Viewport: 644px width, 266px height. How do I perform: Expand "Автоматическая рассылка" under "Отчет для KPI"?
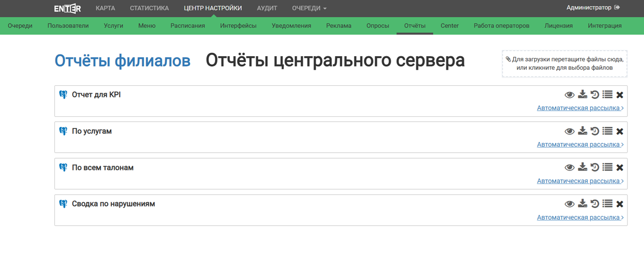click(x=580, y=108)
